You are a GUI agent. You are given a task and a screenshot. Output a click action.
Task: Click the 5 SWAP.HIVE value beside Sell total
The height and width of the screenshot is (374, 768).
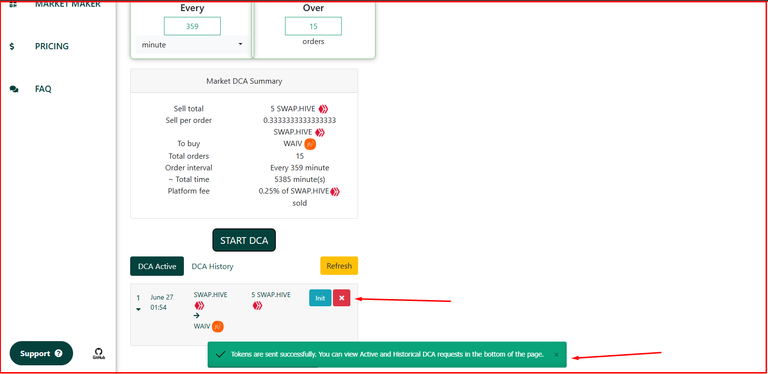[293, 109]
